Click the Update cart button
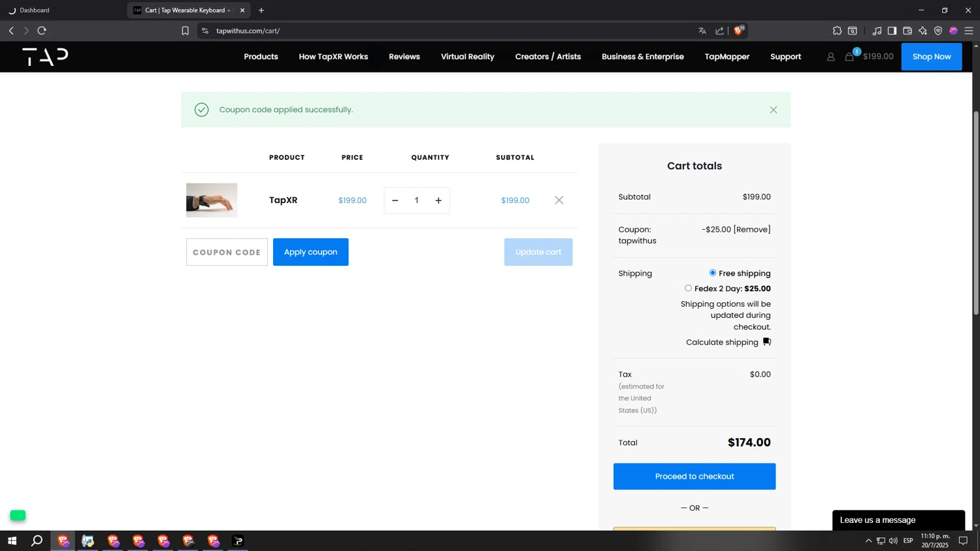 coord(538,252)
